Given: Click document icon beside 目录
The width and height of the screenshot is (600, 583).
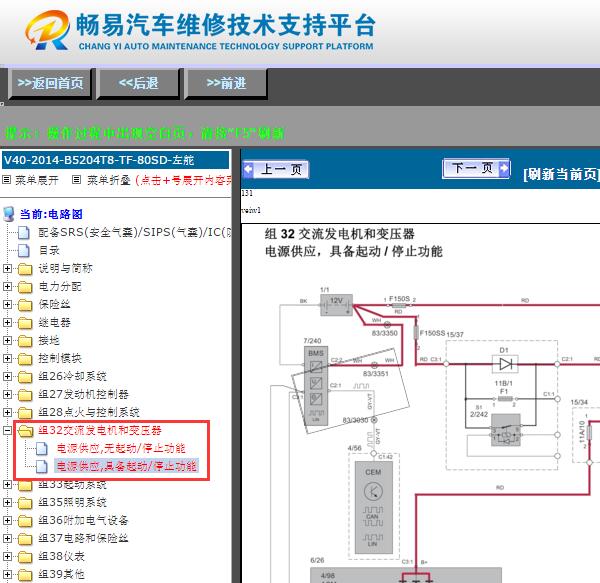Looking at the screenshot, I should (24, 251).
